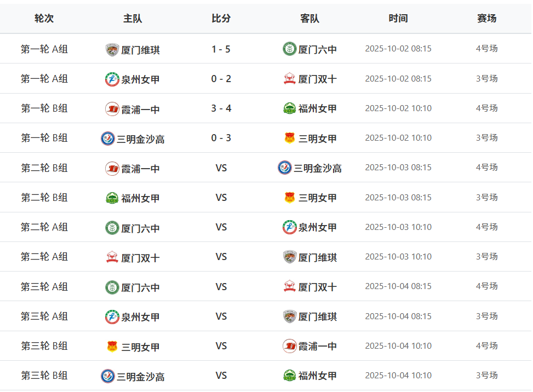
Task: Click the 霞浦一中 logo in the 3 - 4 match
Action: coord(112,109)
